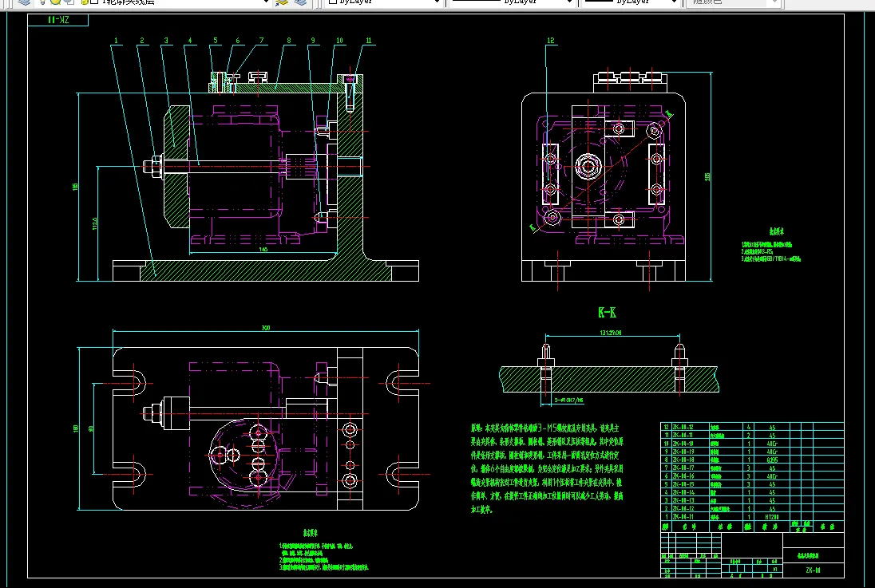Viewport: 875px width, 588px height.
Task: Click the current layer's color swatch
Action: point(93,2)
